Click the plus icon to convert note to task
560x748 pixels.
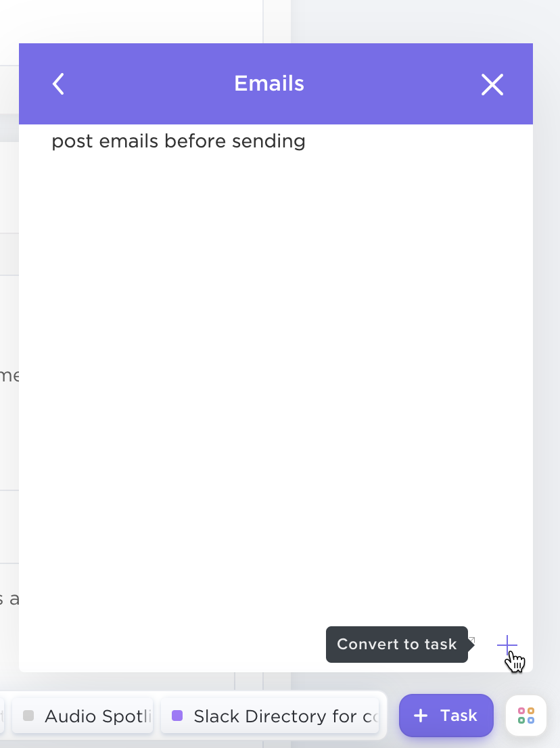tap(507, 645)
